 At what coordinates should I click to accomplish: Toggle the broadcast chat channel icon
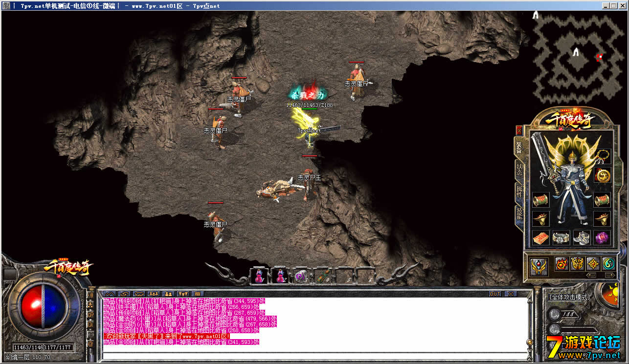[x=90, y=335]
